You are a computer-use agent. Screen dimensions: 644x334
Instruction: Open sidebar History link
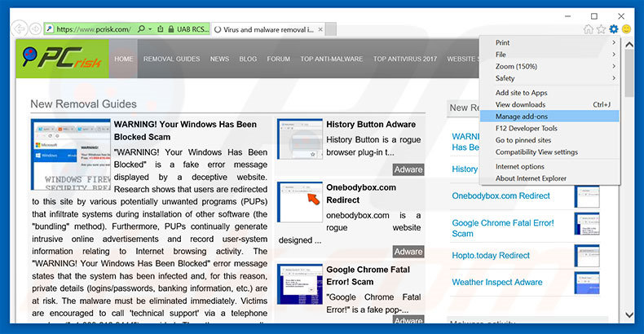click(465, 169)
